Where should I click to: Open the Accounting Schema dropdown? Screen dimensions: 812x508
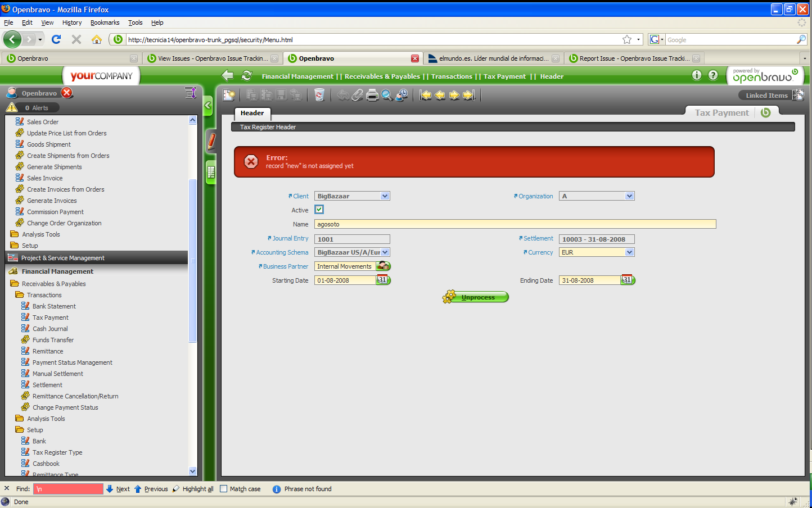pyautogui.click(x=385, y=252)
